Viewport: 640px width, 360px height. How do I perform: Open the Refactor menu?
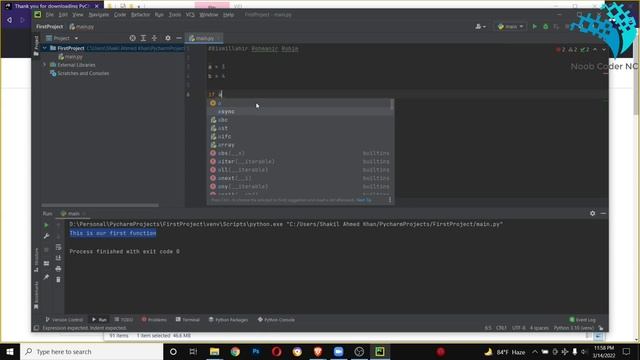coord(140,15)
